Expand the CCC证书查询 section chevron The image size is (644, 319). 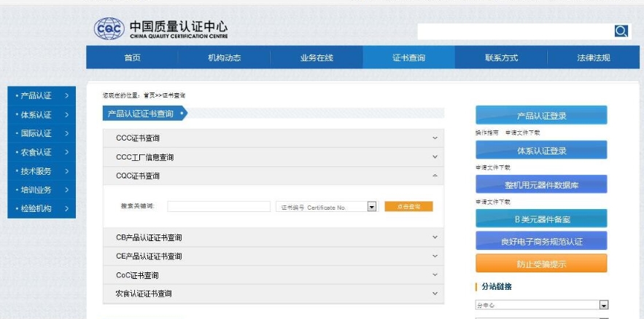pyautogui.click(x=435, y=138)
